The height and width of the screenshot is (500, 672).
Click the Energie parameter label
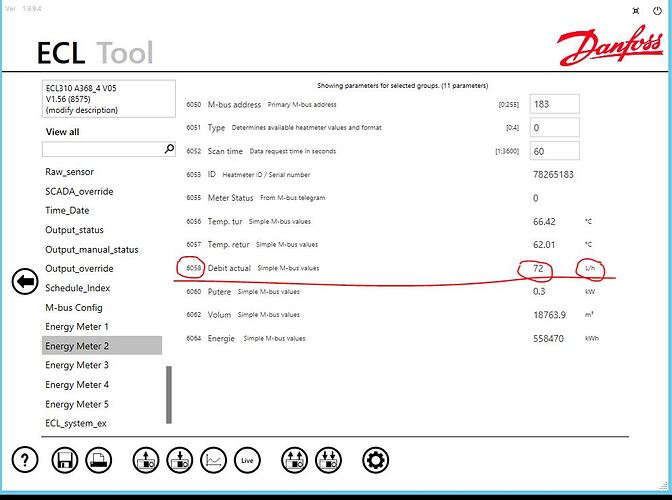[x=221, y=338]
